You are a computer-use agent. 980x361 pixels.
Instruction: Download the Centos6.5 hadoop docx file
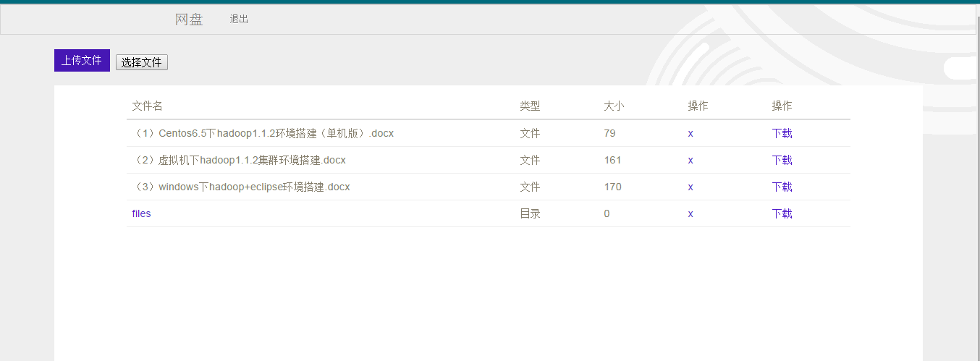coord(782,133)
